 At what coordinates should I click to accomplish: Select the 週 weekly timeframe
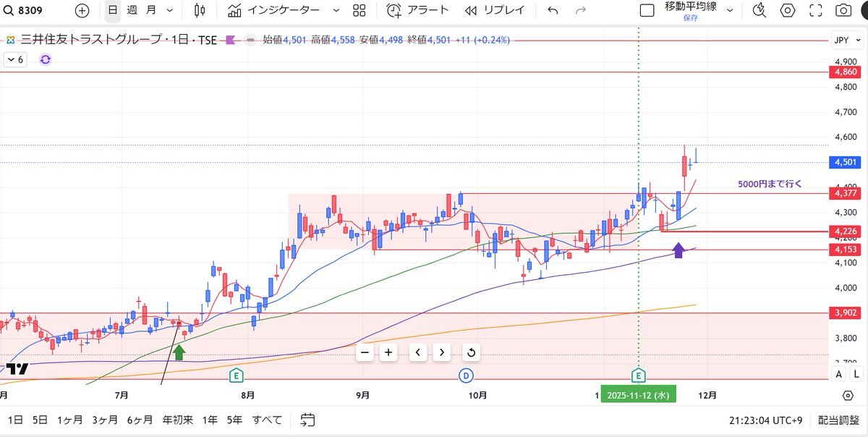[131, 11]
